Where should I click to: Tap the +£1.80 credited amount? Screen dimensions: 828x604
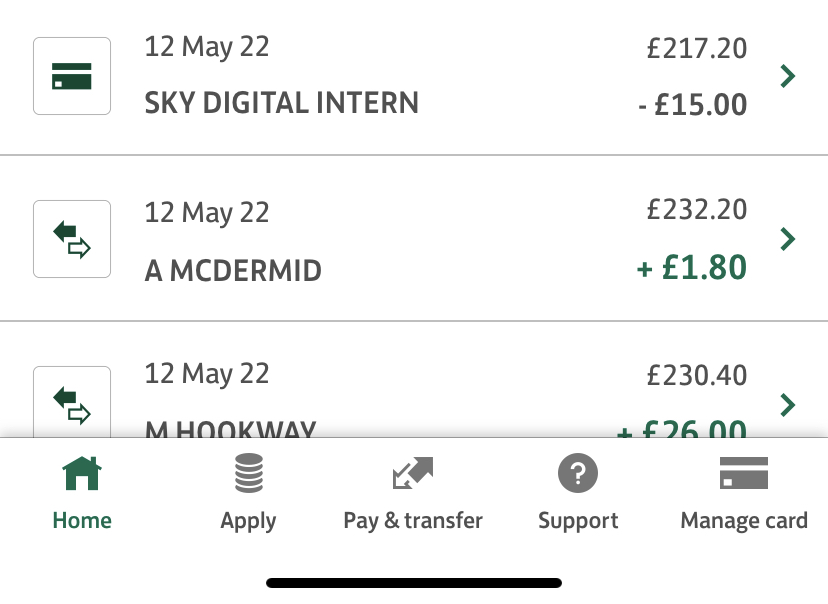[692, 267]
